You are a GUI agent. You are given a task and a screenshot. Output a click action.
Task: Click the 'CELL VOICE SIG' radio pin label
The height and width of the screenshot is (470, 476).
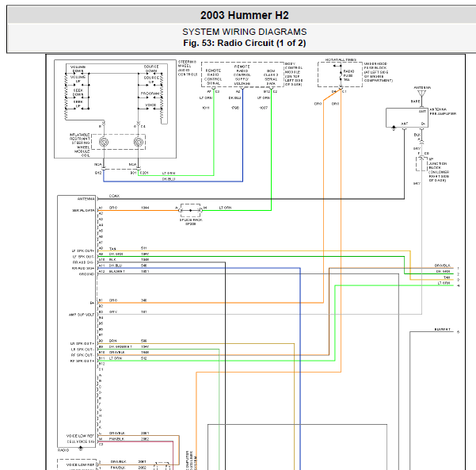(81, 441)
